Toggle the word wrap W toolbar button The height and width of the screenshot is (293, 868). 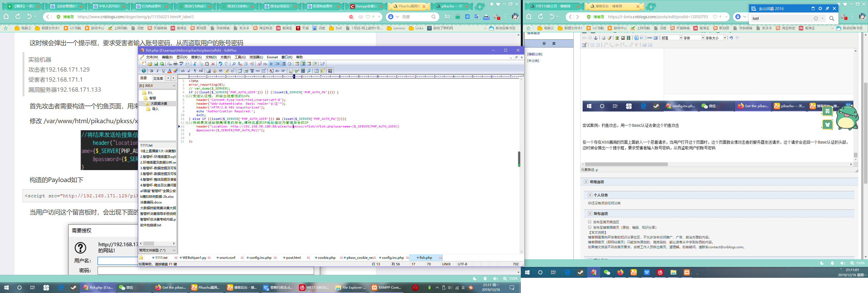[271, 64]
